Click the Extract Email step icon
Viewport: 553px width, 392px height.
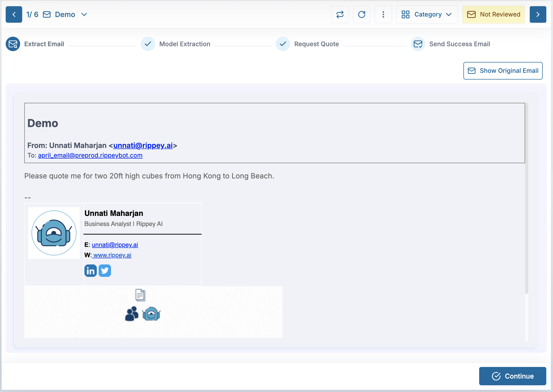[x=13, y=44]
